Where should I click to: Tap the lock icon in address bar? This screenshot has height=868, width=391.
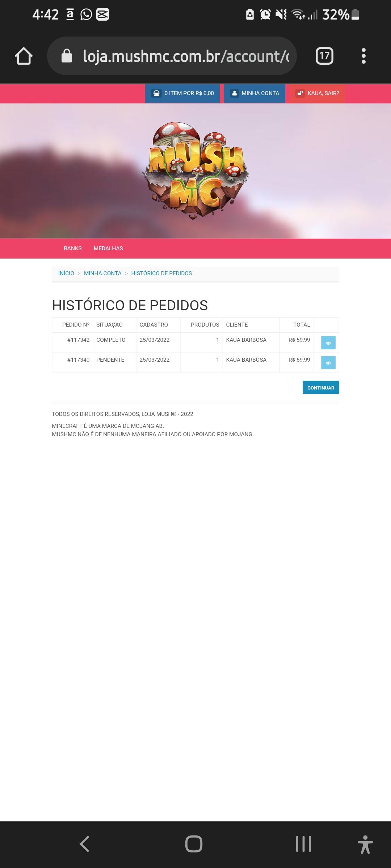click(x=67, y=56)
